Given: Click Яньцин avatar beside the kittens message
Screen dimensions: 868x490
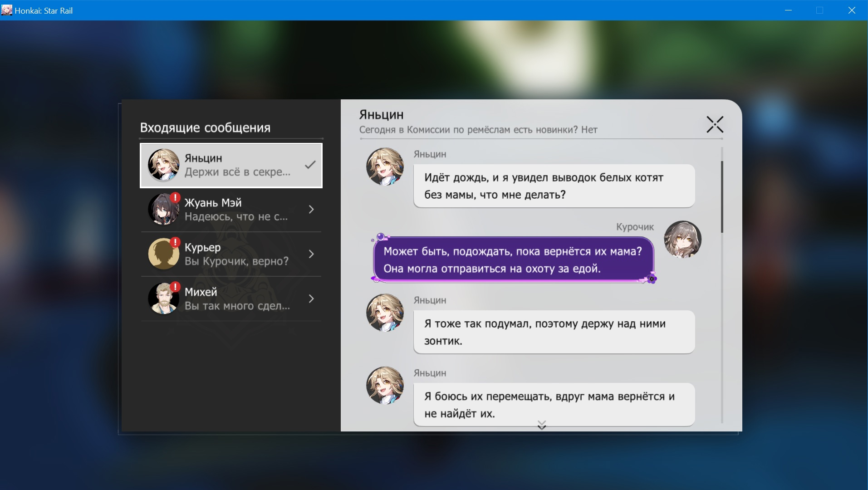Looking at the screenshot, I should click(385, 167).
